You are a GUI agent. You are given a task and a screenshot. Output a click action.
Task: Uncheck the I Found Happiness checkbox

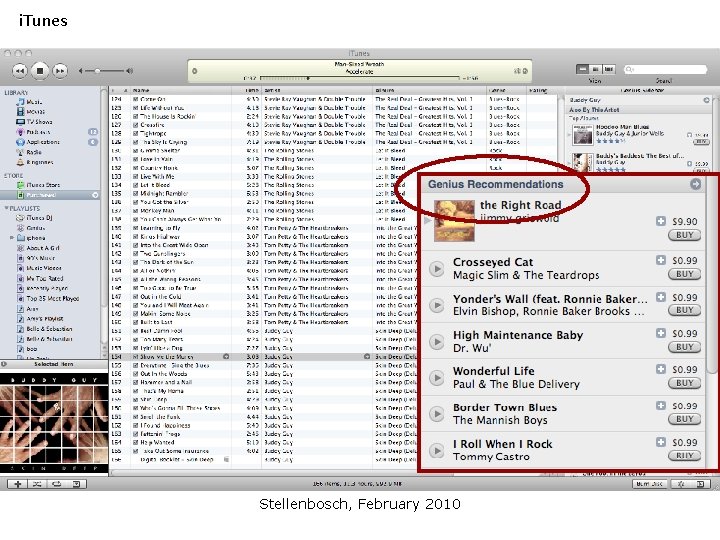(136, 426)
